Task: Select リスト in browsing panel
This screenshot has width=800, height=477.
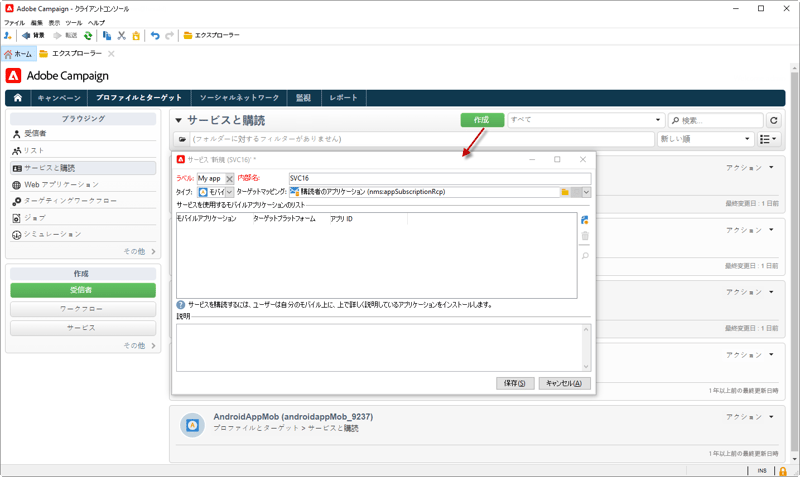Action: (x=83, y=150)
